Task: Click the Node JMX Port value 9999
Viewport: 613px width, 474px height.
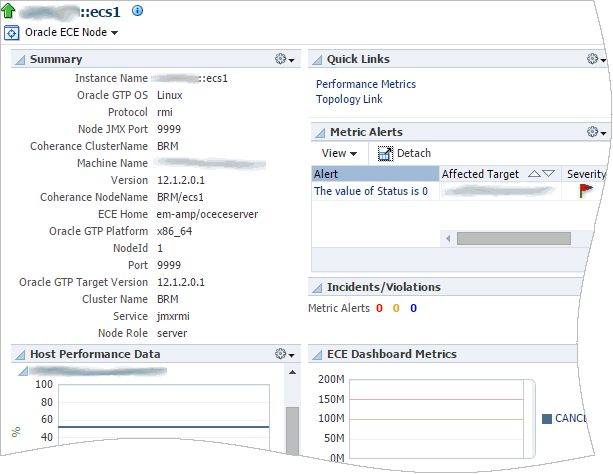Action: [169, 129]
